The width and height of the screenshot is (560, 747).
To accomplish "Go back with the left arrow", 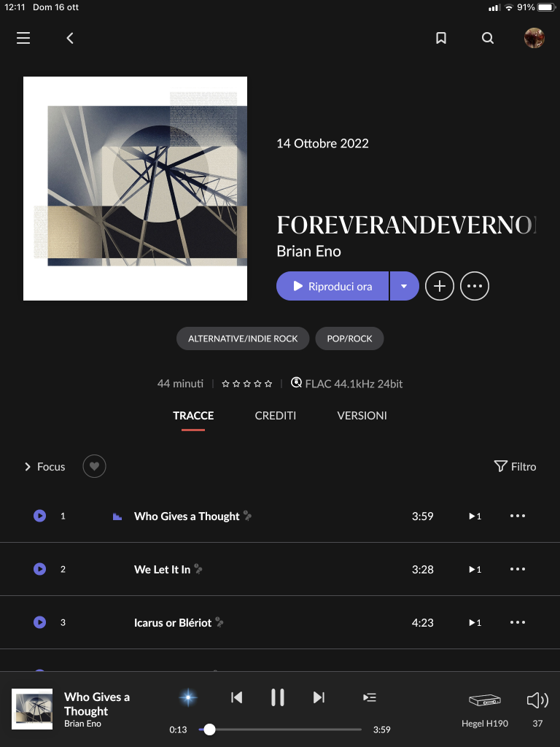I will (x=70, y=38).
